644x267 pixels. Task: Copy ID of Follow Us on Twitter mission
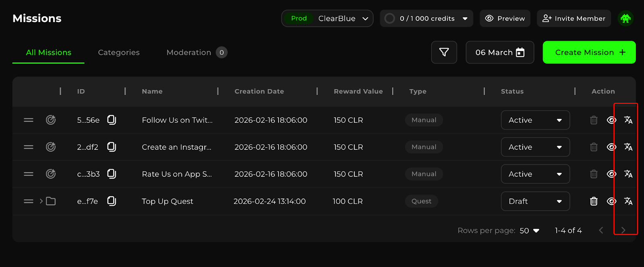tap(111, 120)
